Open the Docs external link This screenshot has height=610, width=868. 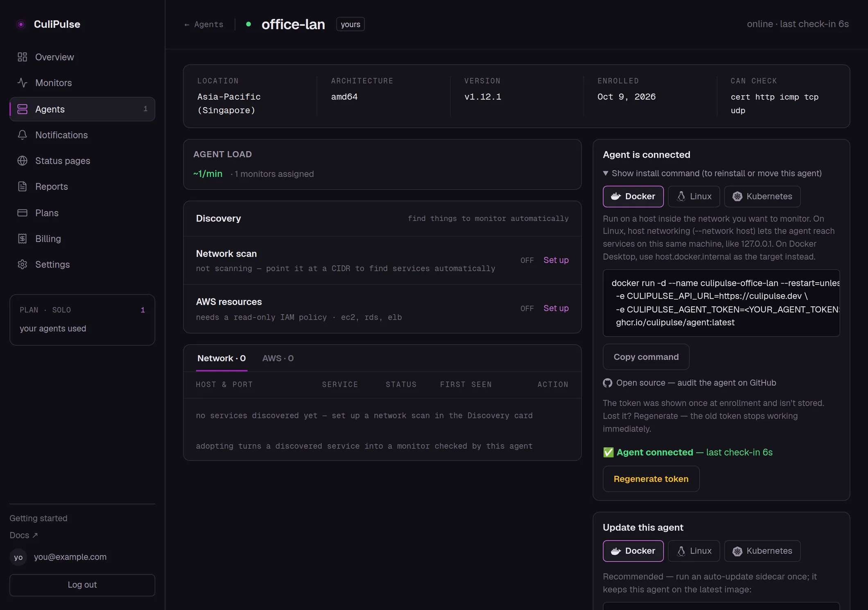[24, 536]
